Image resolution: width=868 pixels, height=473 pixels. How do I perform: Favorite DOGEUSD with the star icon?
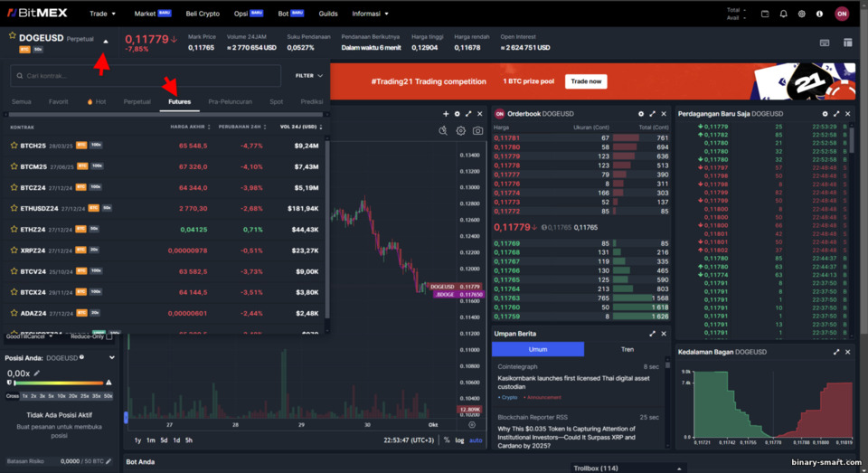(12, 35)
